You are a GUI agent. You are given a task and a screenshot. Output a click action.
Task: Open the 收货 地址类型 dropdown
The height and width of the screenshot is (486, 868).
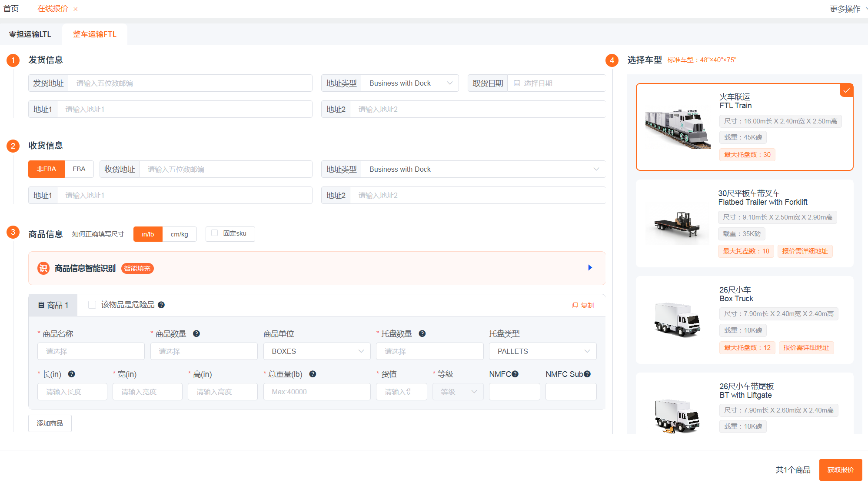(x=483, y=169)
